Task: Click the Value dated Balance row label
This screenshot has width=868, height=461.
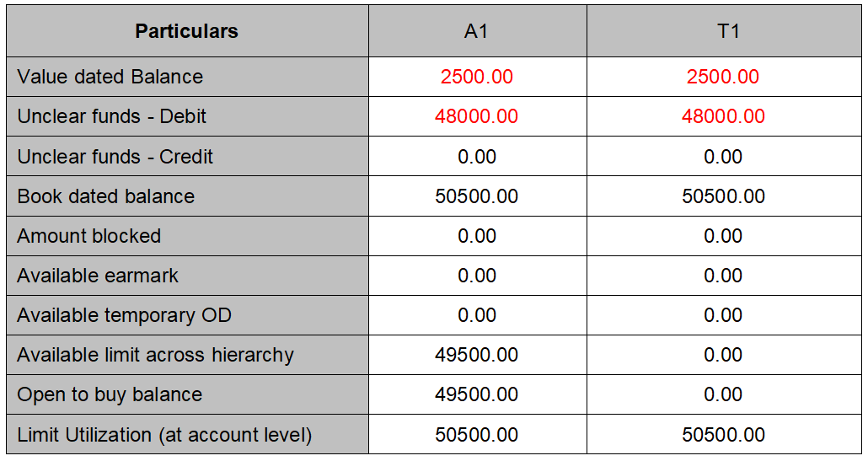Action: tap(110, 77)
